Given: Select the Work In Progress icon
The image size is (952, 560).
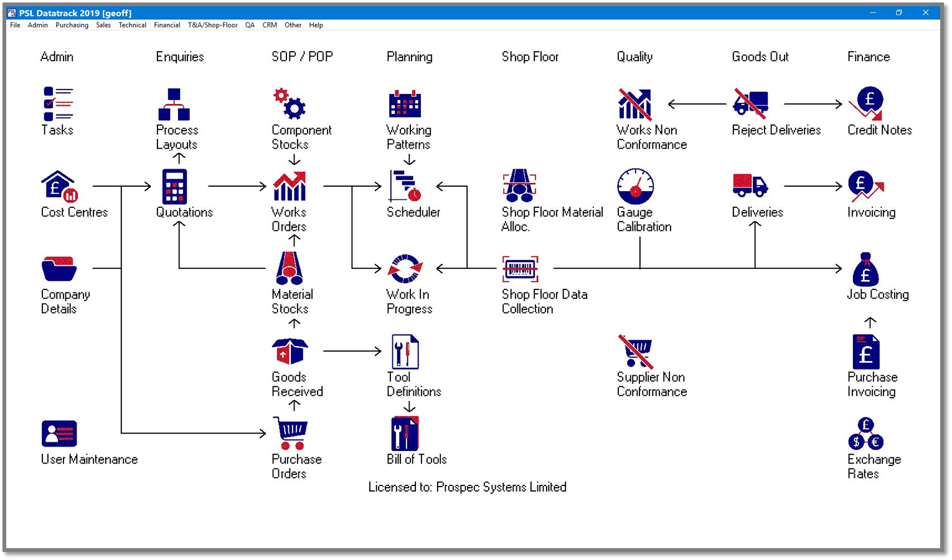Looking at the screenshot, I should click(x=405, y=269).
